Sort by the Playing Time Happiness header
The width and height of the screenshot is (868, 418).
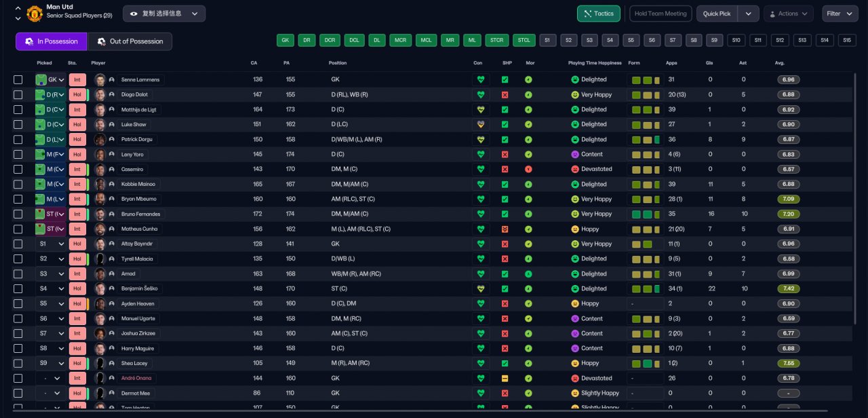595,62
